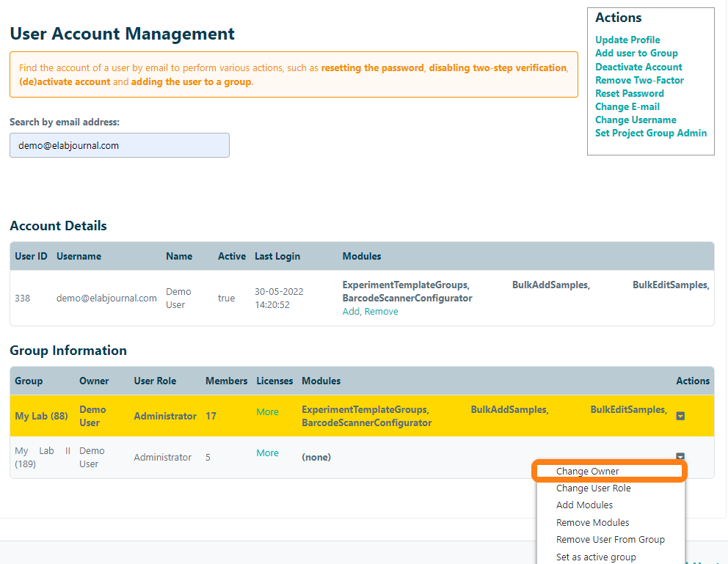Click Add link under account modules
This screenshot has width=728, height=564.
(x=351, y=312)
